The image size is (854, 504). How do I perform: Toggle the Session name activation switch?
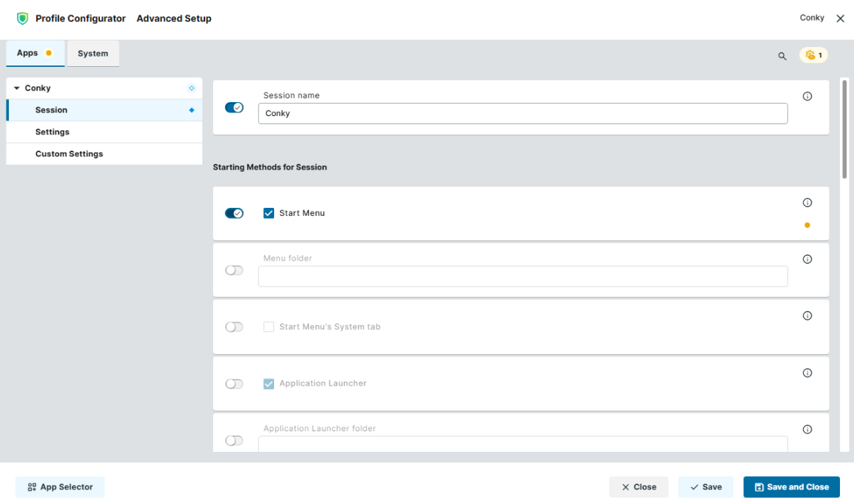point(234,108)
